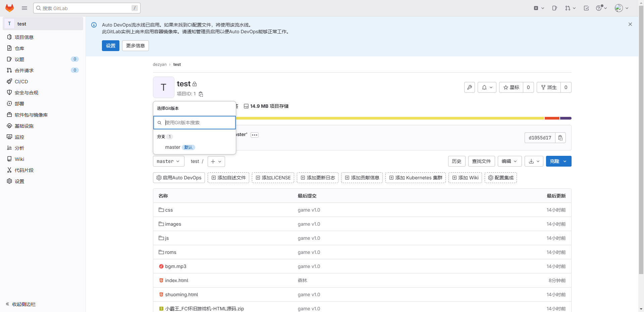Open the 编辑 dropdown
The width and height of the screenshot is (644, 312).
[x=510, y=162]
